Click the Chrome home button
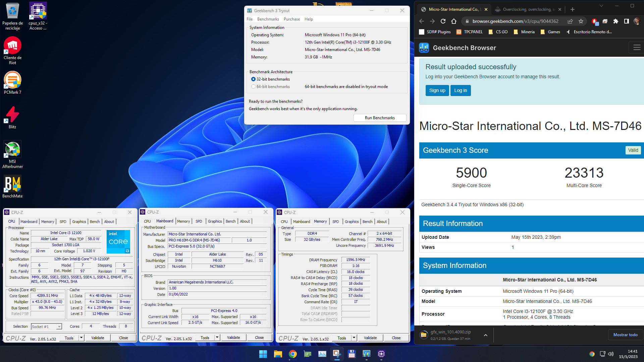The height and width of the screenshot is (362, 644). pos(454,21)
